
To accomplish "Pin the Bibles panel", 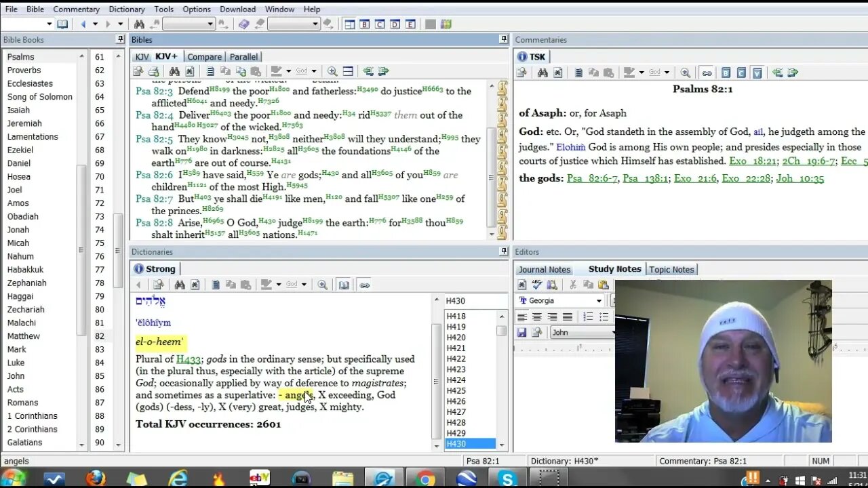I will click(x=504, y=39).
